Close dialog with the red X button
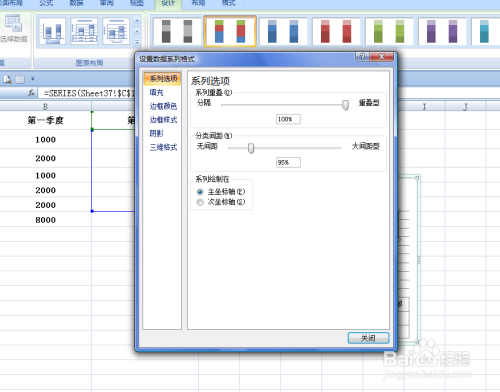Image resolution: width=500 pixels, height=392 pixels. tap(381, 57)
